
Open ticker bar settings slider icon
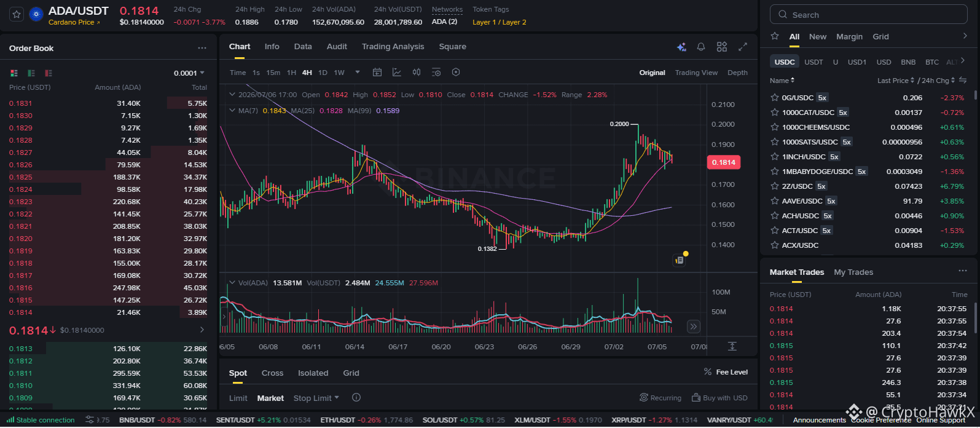(x=90, y=420)
